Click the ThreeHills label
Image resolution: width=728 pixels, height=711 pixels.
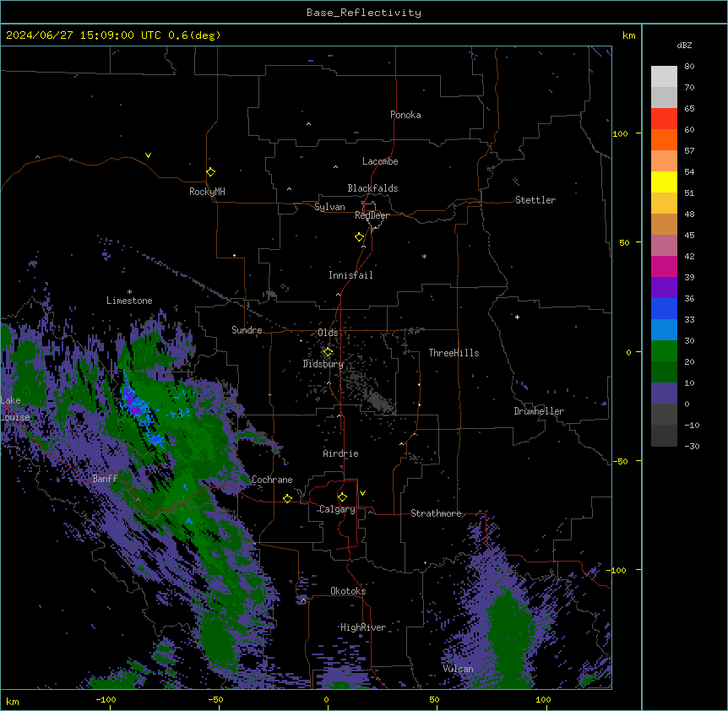(454, 353)
